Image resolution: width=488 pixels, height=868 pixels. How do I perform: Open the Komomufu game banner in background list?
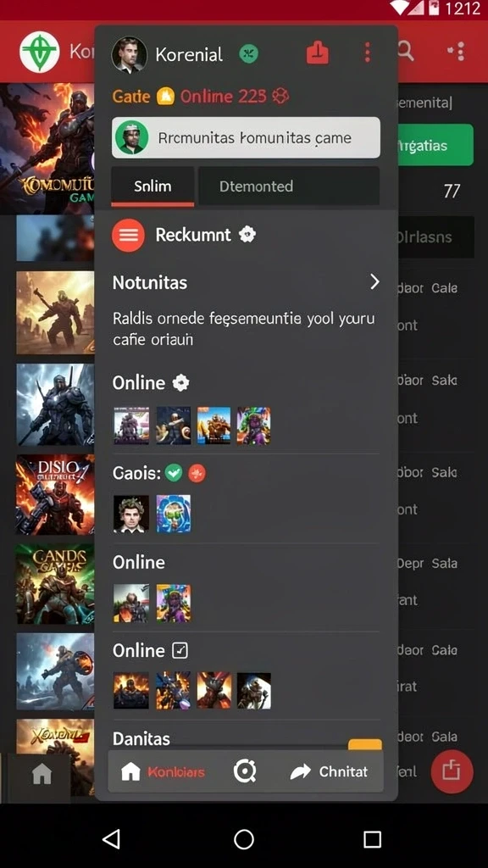(47, 148)
